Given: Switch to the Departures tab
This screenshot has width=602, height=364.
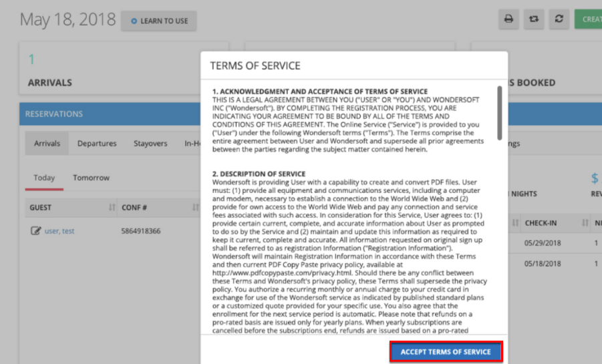Looking at the screenshot, I should [97, 143].
